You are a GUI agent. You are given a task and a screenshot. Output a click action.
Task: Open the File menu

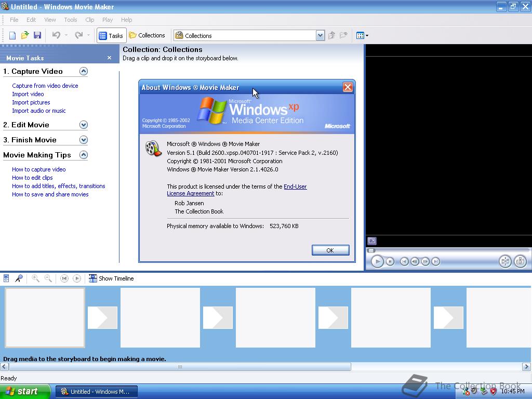[x=14, y=20]
